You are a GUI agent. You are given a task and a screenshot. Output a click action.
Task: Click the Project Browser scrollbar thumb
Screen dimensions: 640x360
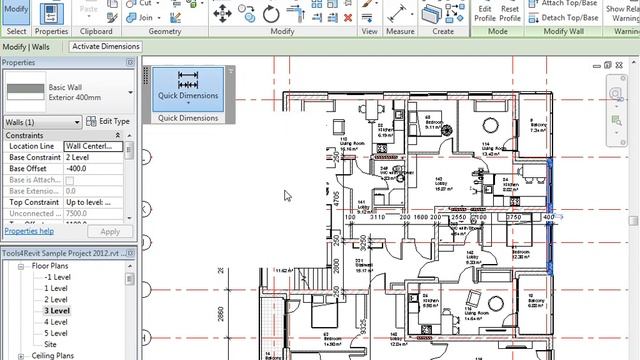(x=129, y=279)
